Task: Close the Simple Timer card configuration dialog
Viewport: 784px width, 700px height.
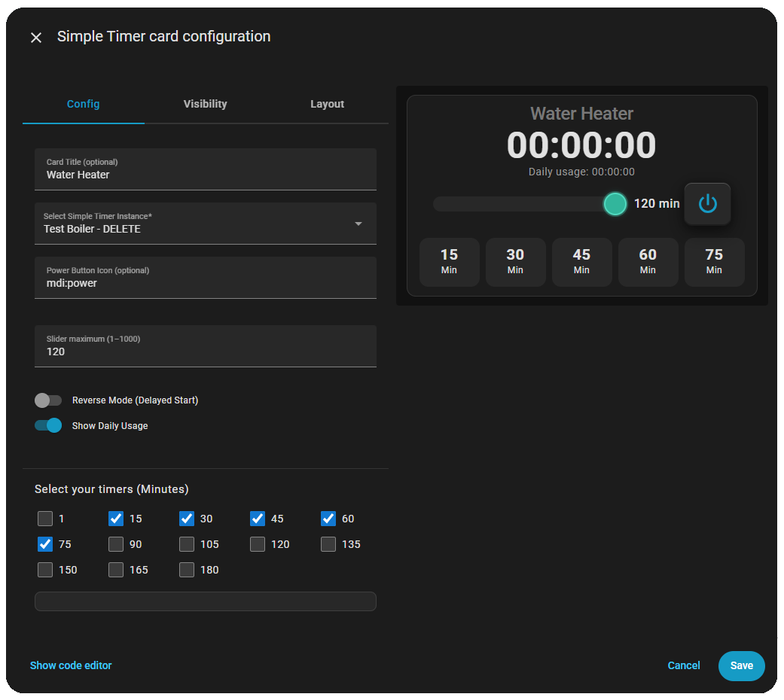Action: click(x=36, y=38)
